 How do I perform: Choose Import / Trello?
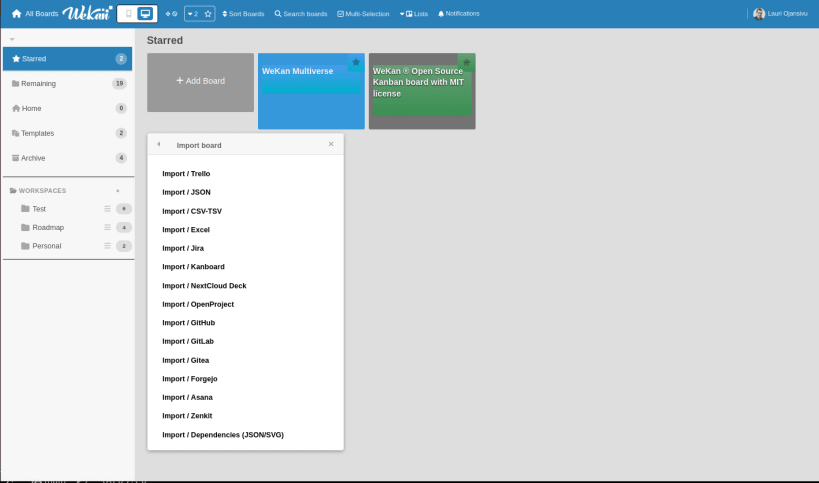(x=186, y=174)
